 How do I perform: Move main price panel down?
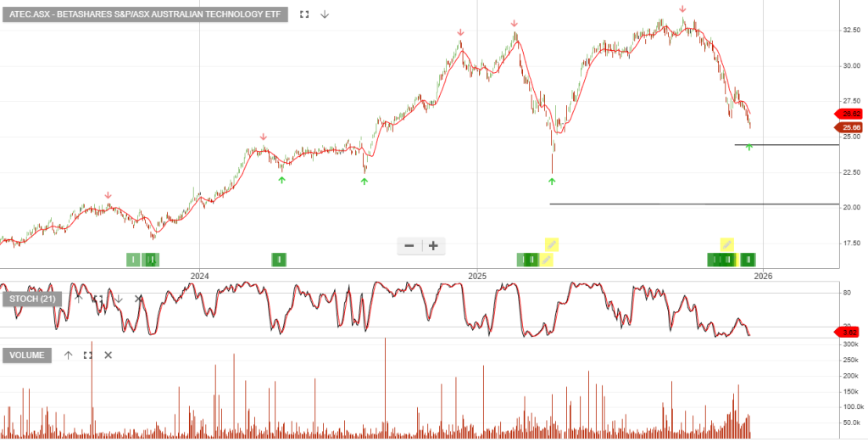325,14
